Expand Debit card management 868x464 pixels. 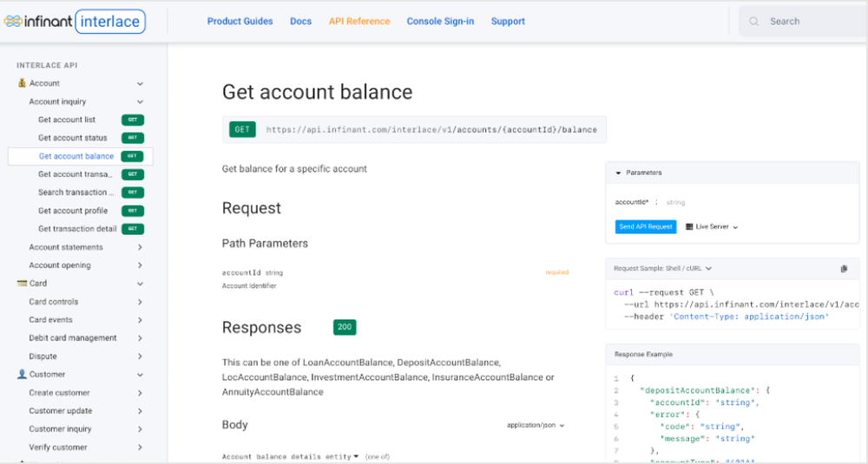pyautogui.click(x=140, y=338)
